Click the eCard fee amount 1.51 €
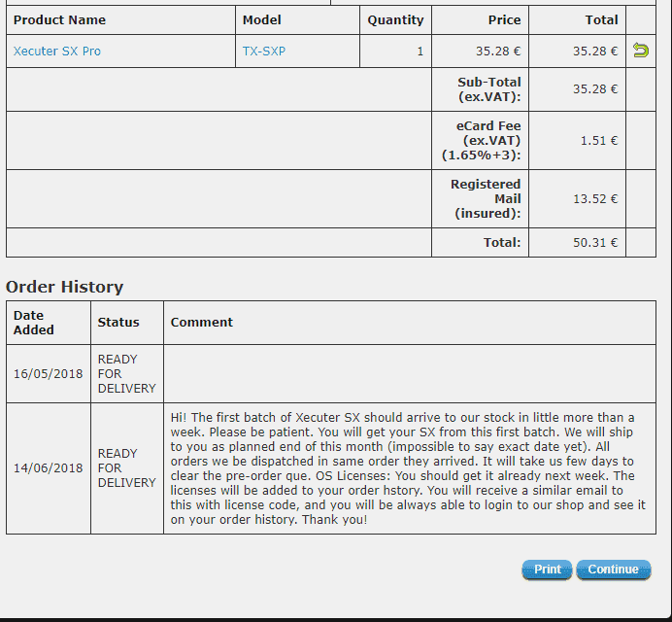 [x=599, y=140]
